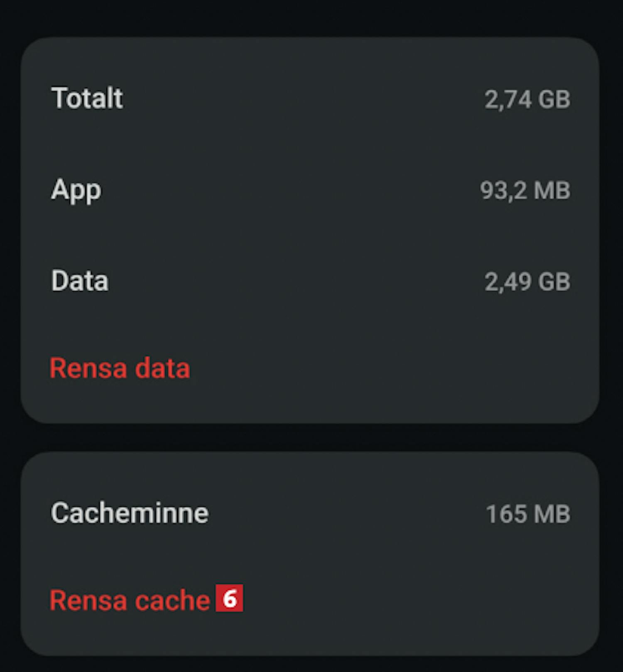Select the Totalt label
623x672 pixels.
[87, 98]
